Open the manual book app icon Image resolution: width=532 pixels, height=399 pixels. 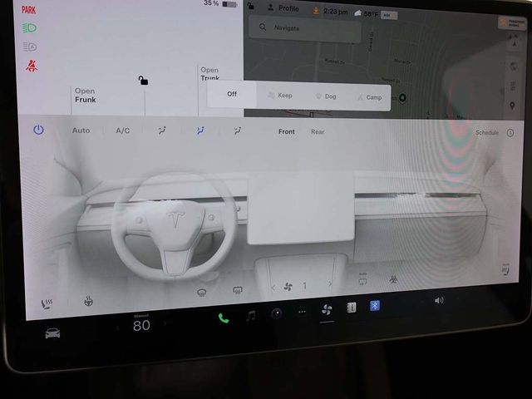[352, 308]
